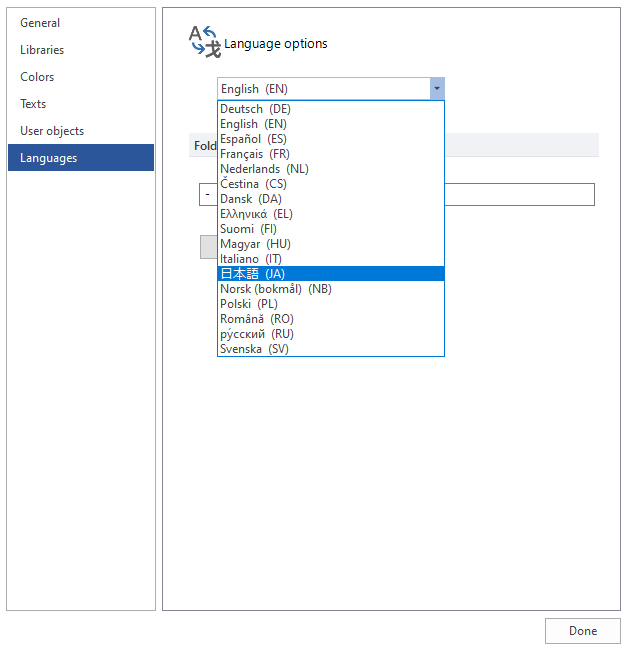Choose Magyar (HU) from the list

tap(331, 244)
